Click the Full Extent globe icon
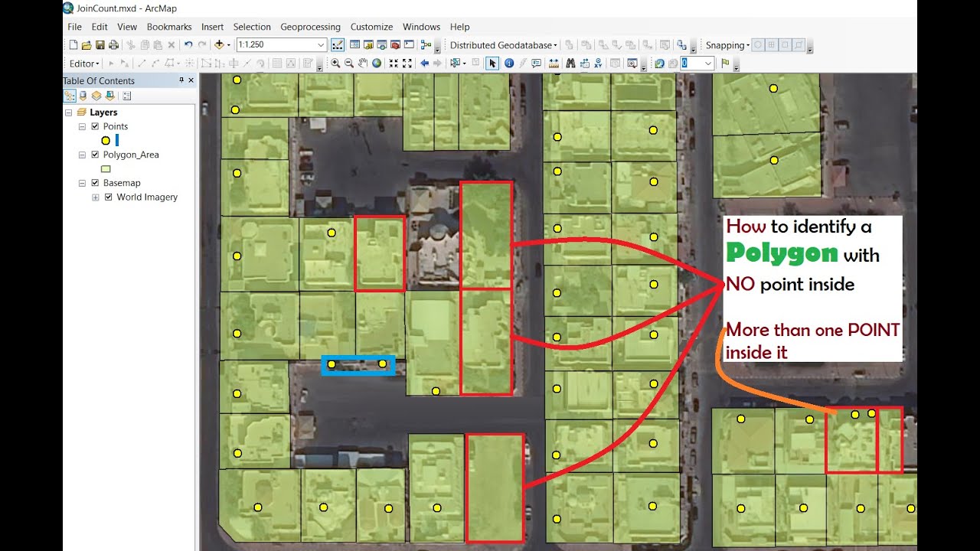The image size is (980, 551). (x=377, y=64)
